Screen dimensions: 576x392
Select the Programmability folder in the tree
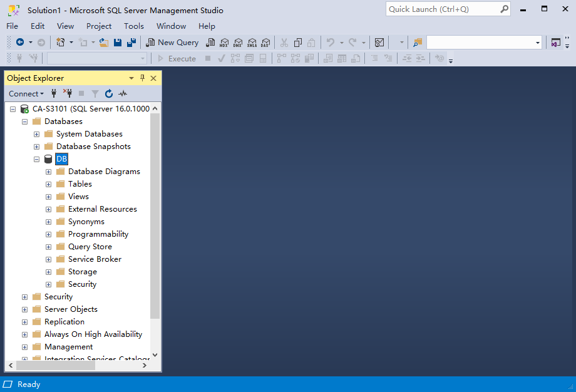98,234
